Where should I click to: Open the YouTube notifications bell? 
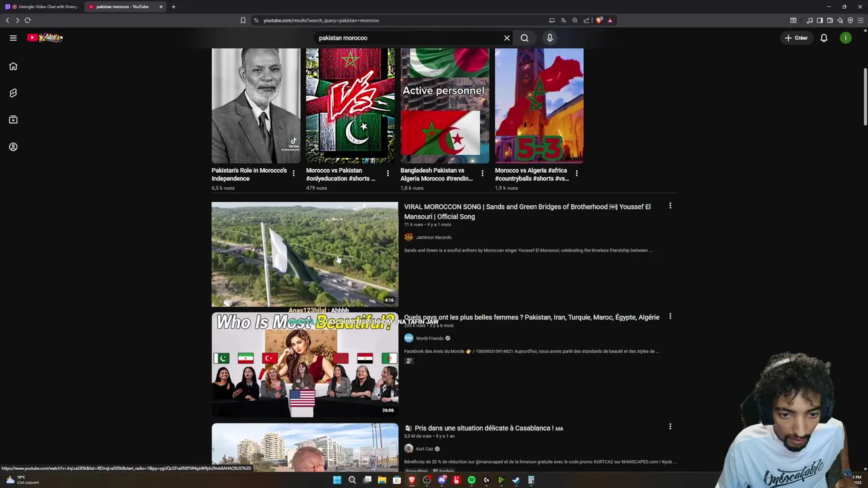point(824,38)
